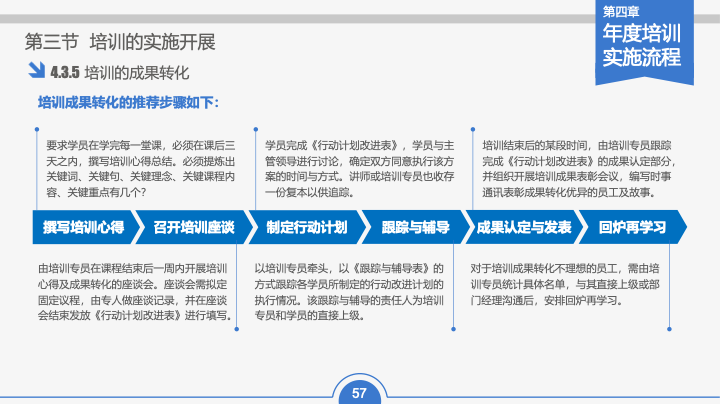
Task: Click the paragraph starting 学员完成《行动计划改进表》
Action: coord(360,169)
